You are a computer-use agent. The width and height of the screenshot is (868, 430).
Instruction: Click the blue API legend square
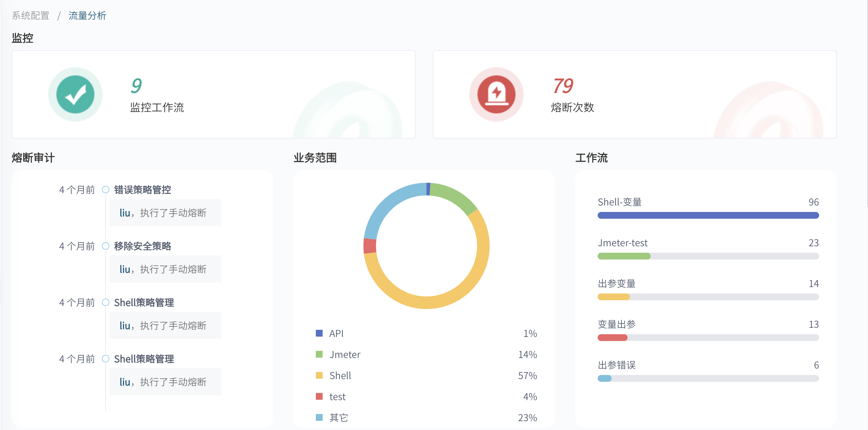coord(319,333)
